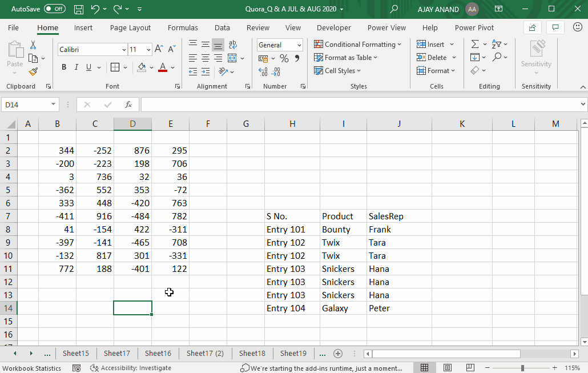Open the AutoSum function
The width and height of the screenshot is (588, 373).
[475, 44]
